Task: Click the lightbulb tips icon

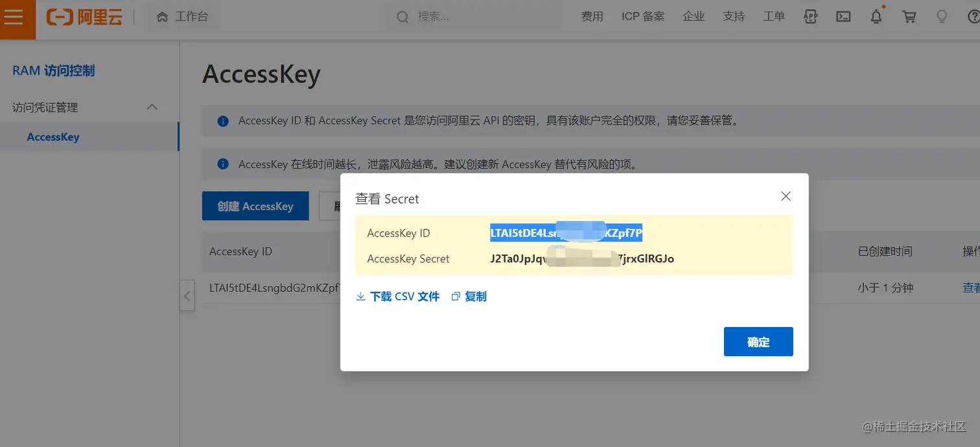Action: tap(942, 17)
